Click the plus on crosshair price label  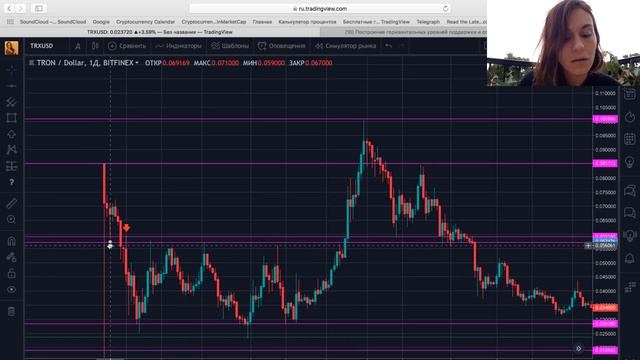point(588,246)
